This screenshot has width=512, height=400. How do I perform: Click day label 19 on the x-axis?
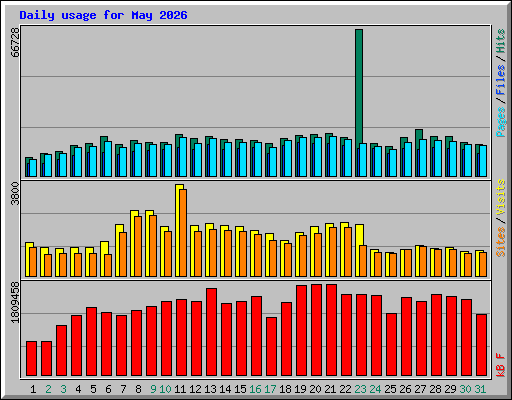[x=300, y=389]
